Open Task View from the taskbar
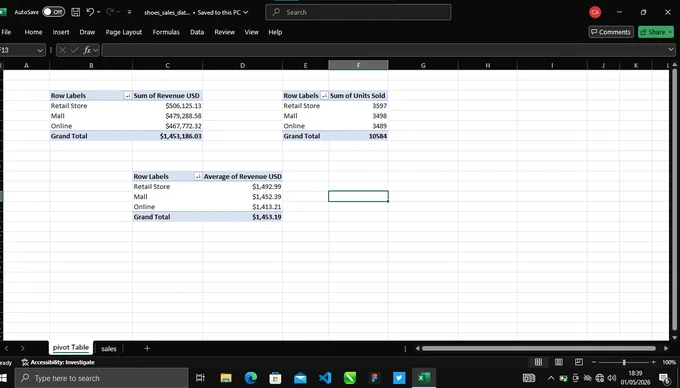The image size is (680, 388). coord(200,378)
